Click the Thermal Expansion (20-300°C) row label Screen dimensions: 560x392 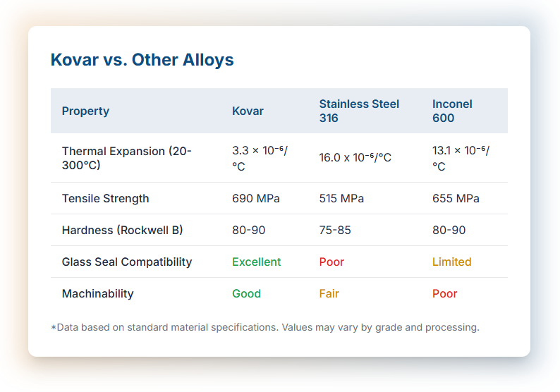[127, 158]
